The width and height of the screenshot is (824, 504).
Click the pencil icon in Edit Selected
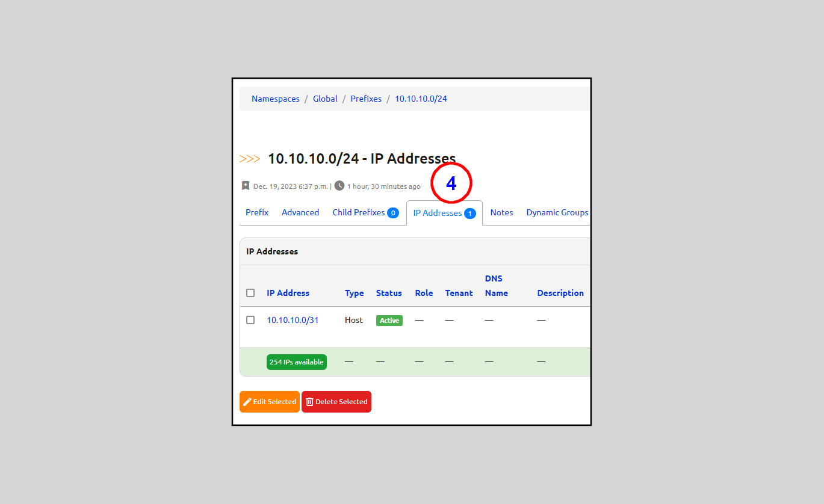(x=247, y=402)
